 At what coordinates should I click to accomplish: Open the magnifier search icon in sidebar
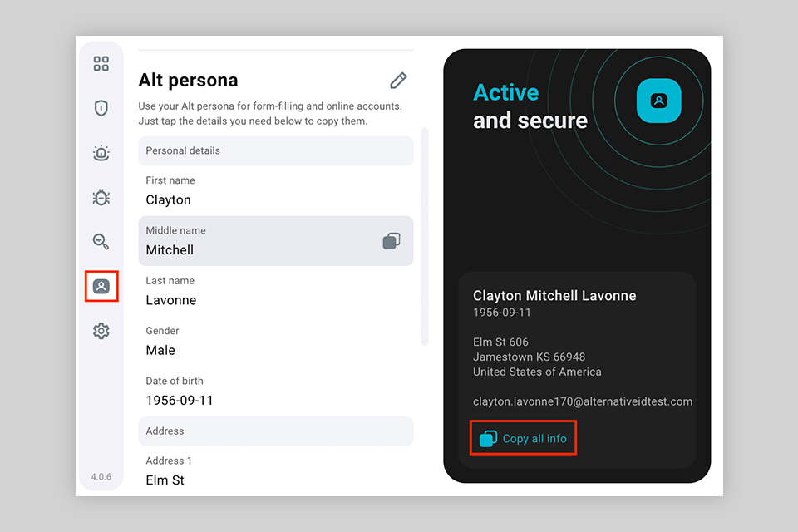[x=101, y=242]
